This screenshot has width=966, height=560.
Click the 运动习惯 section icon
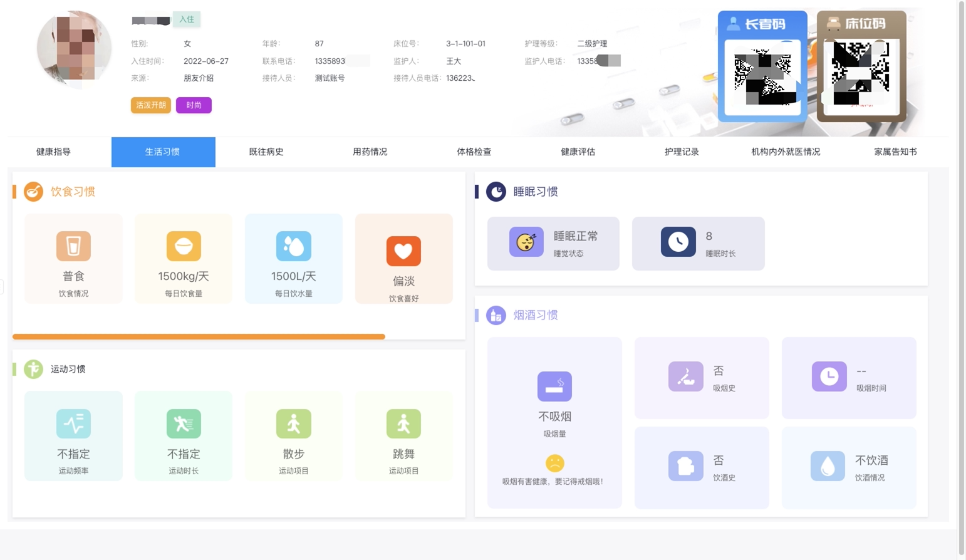[33, 369]
